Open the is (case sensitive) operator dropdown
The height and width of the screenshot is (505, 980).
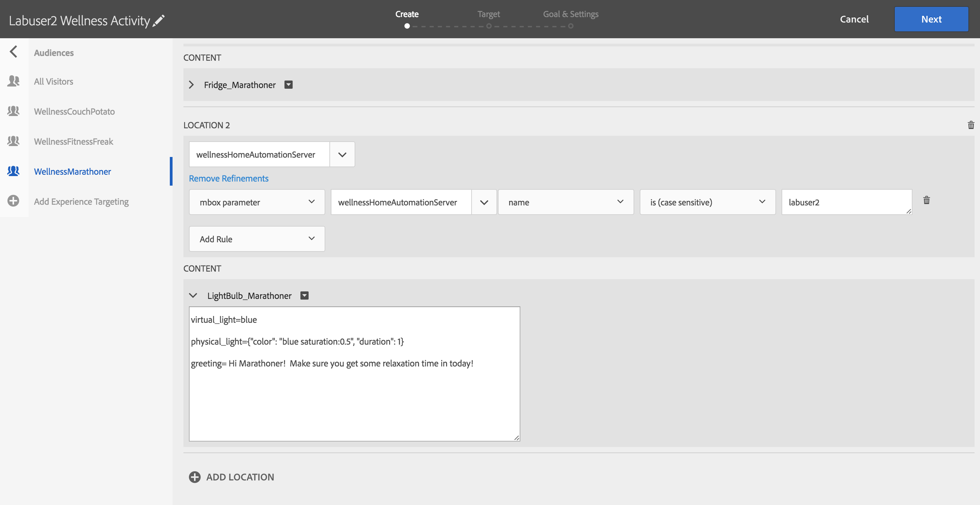[707, 202]
